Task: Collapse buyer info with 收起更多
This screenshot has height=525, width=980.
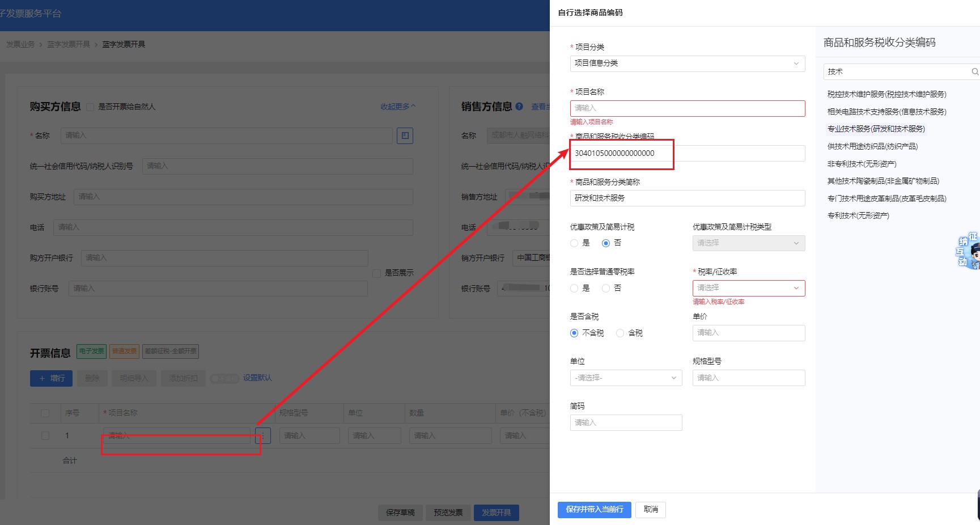Action: pyautogui.click(x=398, y=106)
